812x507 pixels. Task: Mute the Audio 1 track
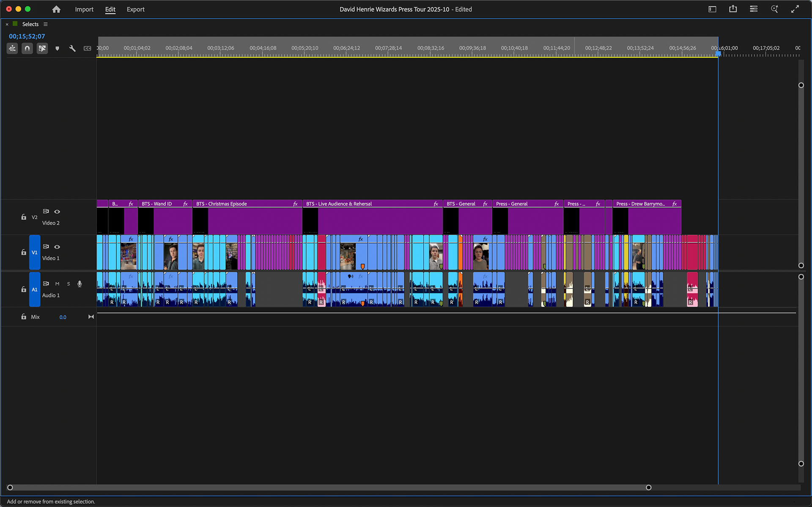pyautogui.click(x=57, y=284)
